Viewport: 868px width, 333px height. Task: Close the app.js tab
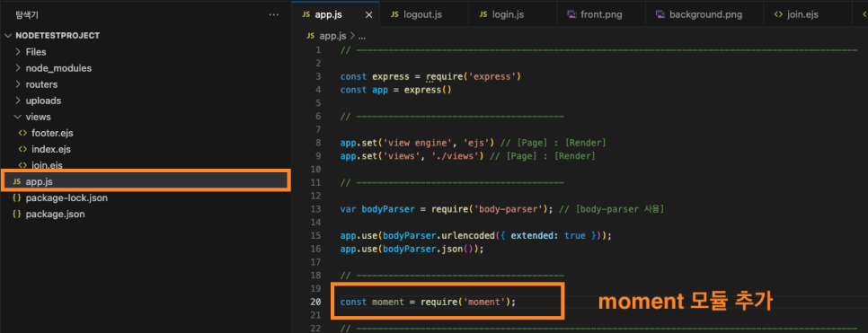[x=369, y=15]
